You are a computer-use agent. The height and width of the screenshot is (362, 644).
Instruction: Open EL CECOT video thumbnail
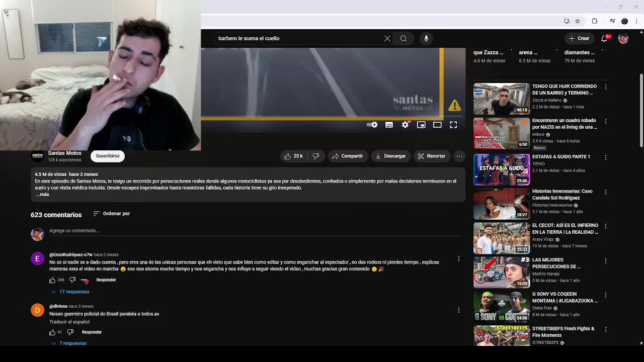coord(502,238)
